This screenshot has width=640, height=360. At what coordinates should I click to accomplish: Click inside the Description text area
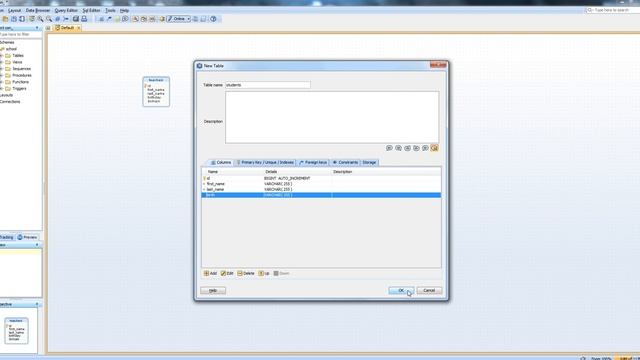point(332,117)
